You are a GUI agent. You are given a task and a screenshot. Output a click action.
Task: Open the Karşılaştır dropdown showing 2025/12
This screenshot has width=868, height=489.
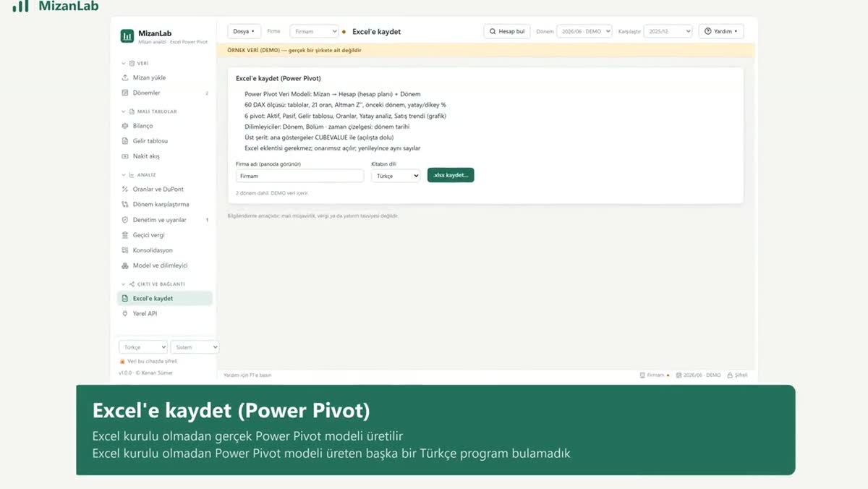click(x=668, y=32)
